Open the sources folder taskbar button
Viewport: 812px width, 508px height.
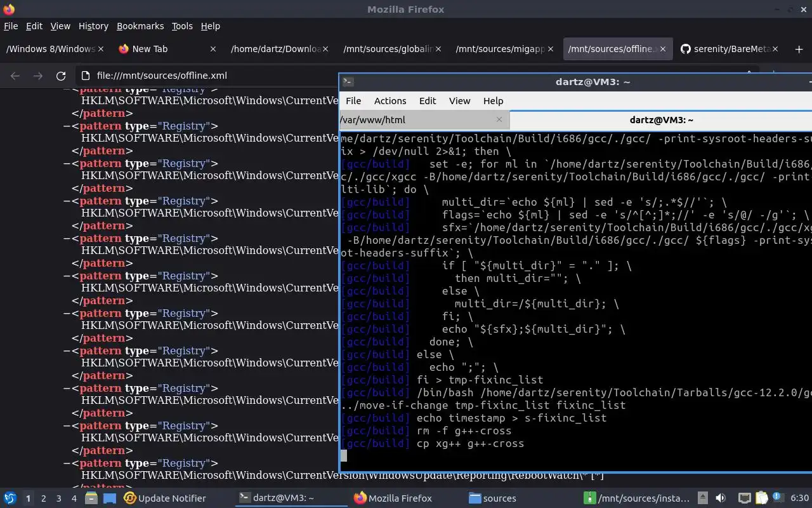coord(521,498)
